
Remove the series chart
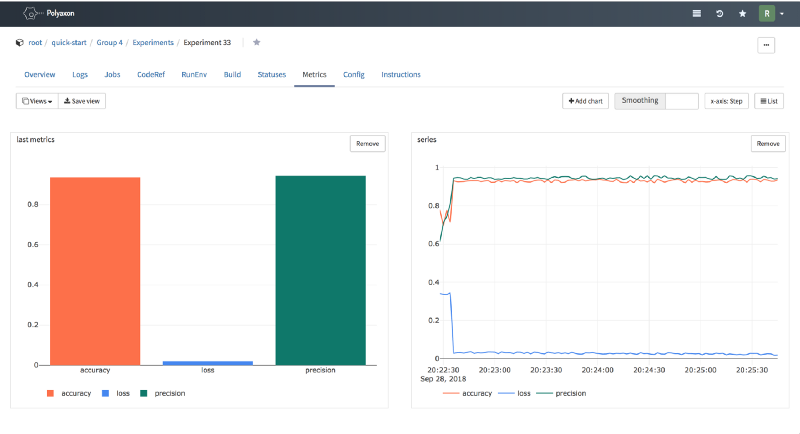tap(768, 143)
